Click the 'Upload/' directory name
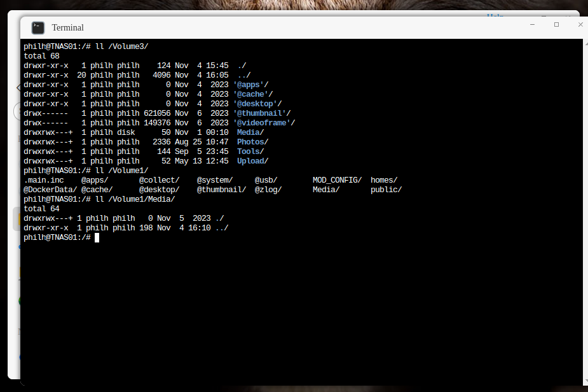Image resolution: width=588 pixels, height=392 pixels. point(253,161)
